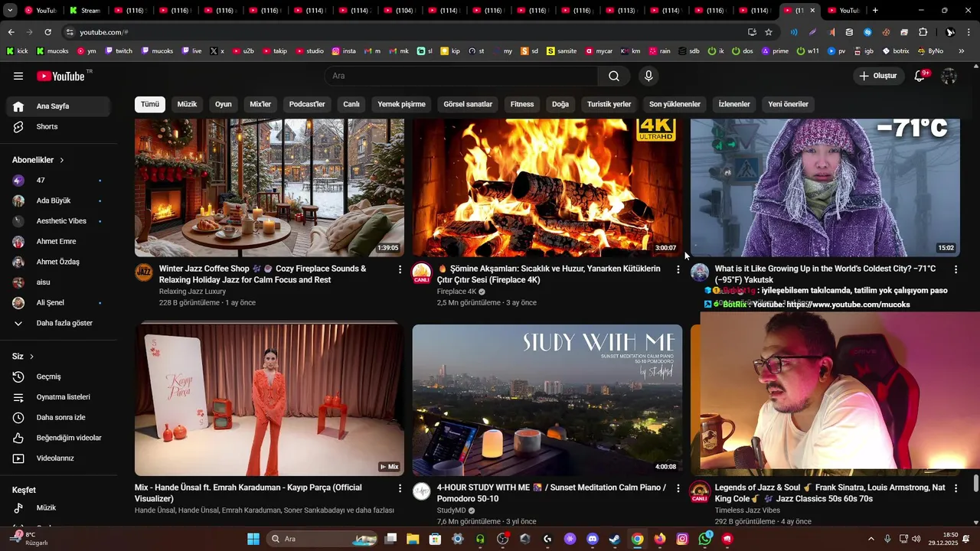Open the Chrome tab search dropdown
Viewport: 980px width, 551px height.
click(x=10, y=11)
